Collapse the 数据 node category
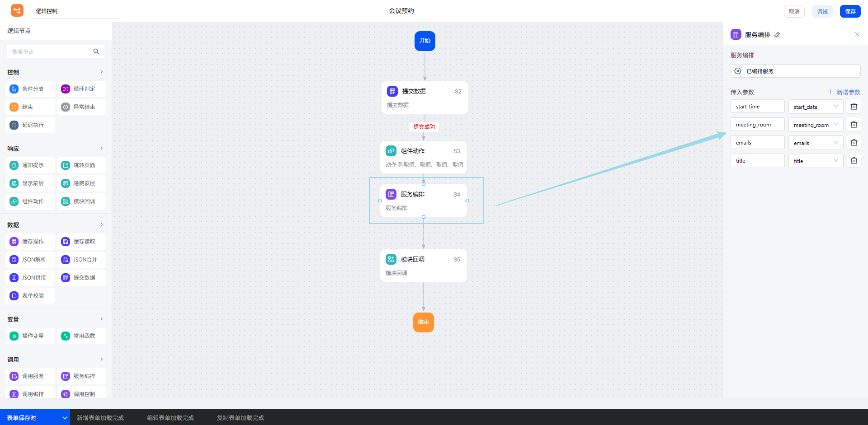This screenshot has height=425, width=868. click(x=101, y=224)
